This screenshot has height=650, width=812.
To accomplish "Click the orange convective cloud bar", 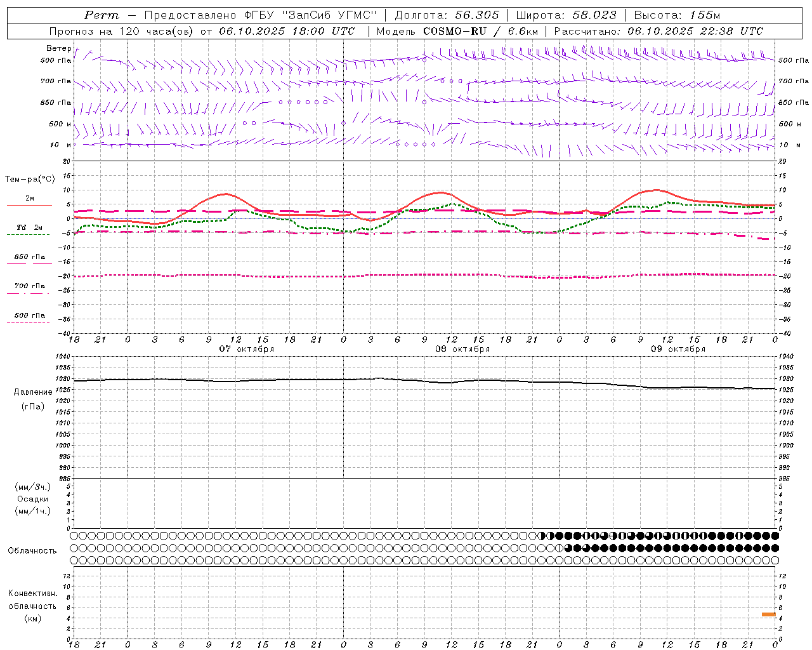I will pyautogui.click(x=769, y=614).
